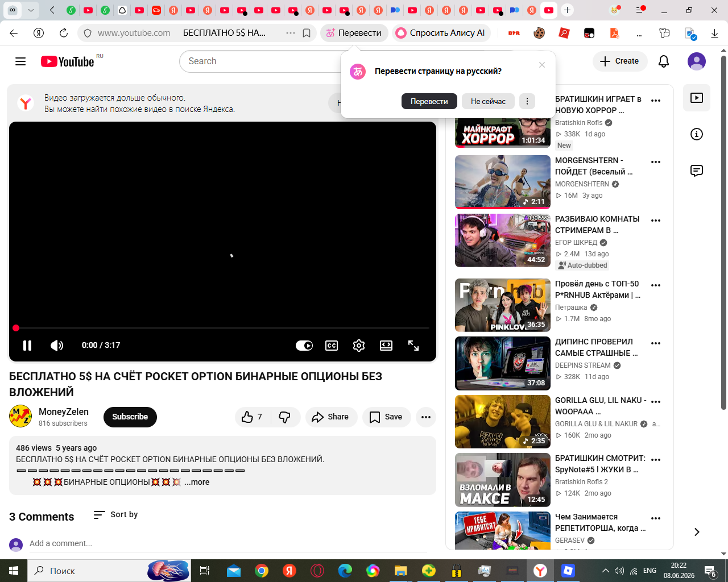Select the active YouTube tab
Image resolution: width=728 pixels, height=582 pixels.
click(x=549, y=10)
